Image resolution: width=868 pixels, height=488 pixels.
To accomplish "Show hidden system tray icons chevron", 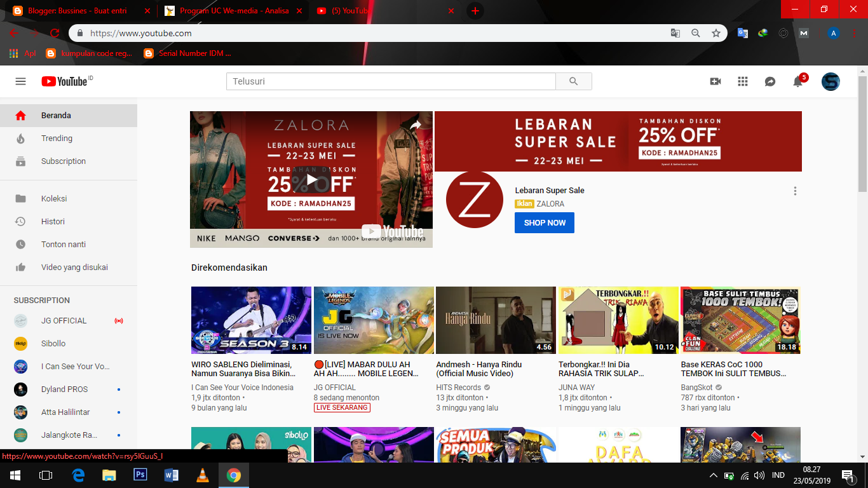I will pos(714,475).
